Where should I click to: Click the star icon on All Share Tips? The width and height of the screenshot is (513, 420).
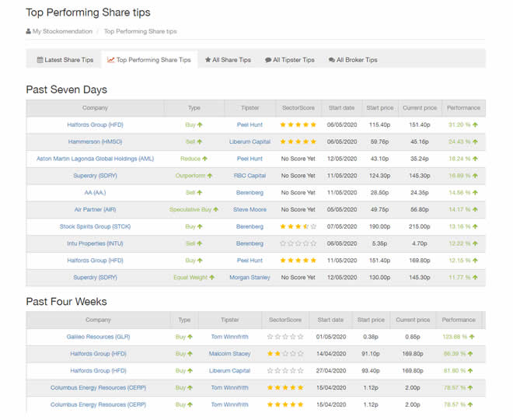click(208, 60)
